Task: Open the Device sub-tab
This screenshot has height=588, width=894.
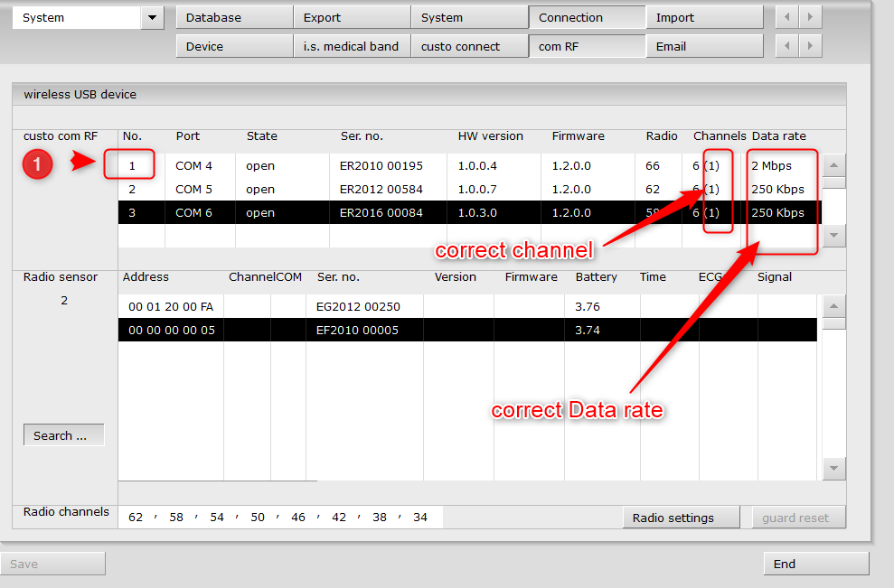Action: (x=235, y=46)
